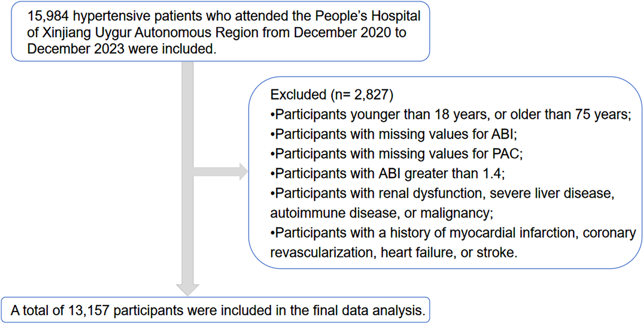This screenshot has height=324, width=644.
Task: Select the "revascularization, heart failure, or stroke" line
Action: 393,252
